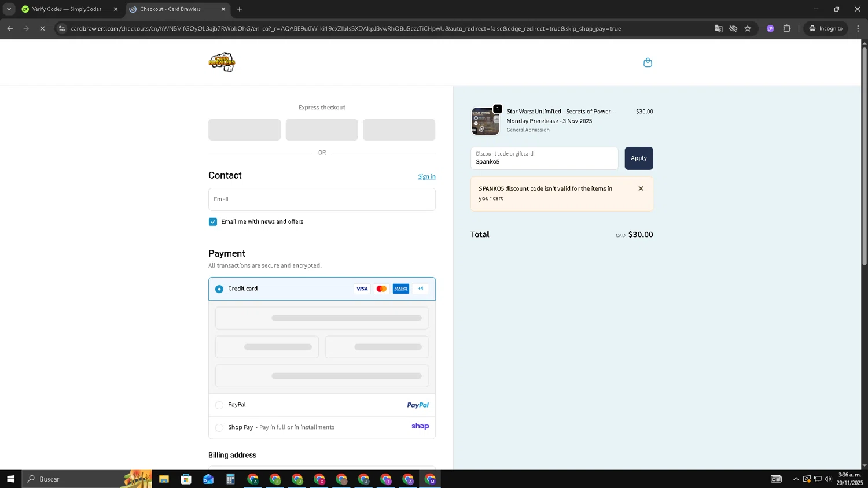Show hidden system tray icons
The image size is (868, 488).
(x=796, y=479)
